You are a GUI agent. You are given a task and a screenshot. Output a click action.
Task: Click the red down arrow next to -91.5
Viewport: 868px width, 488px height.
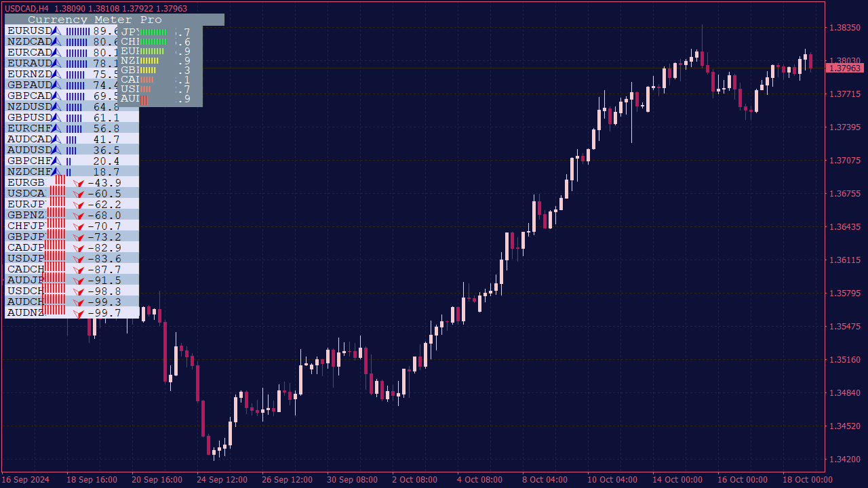[x=79, y=281]
